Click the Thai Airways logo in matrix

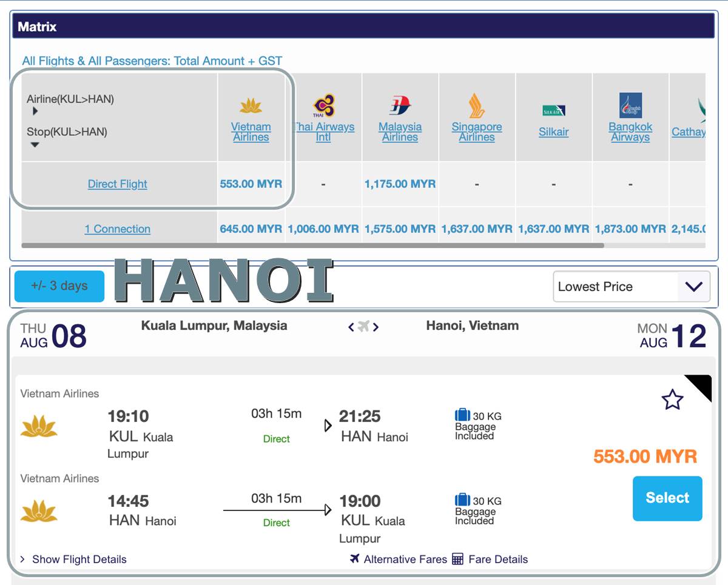(325, 105)
